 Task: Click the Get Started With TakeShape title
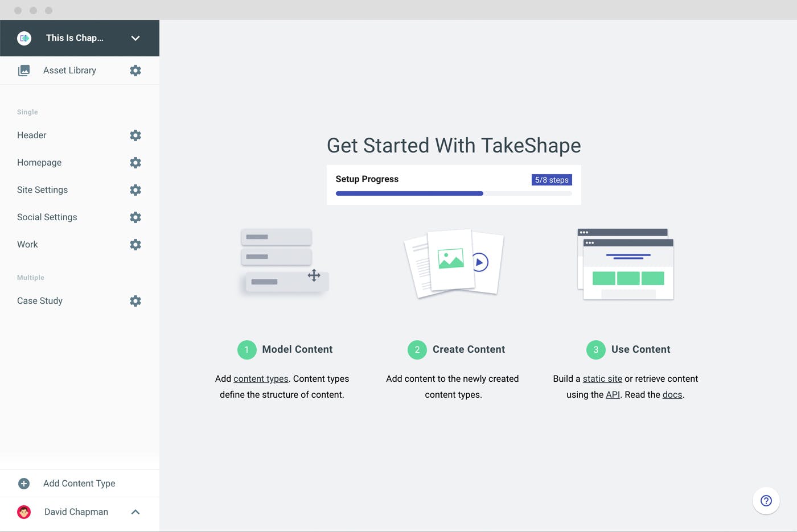(454, 146)
